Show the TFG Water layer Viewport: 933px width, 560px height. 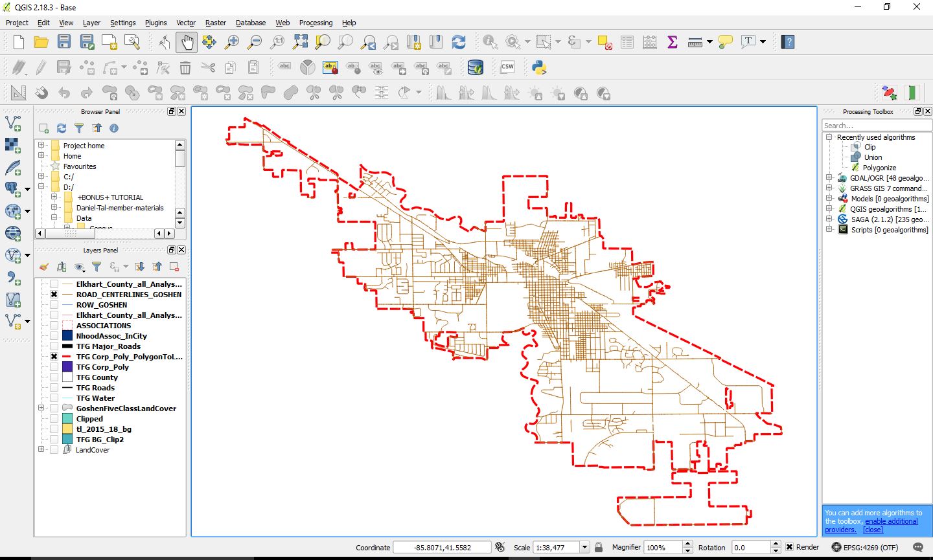(54, 398)
